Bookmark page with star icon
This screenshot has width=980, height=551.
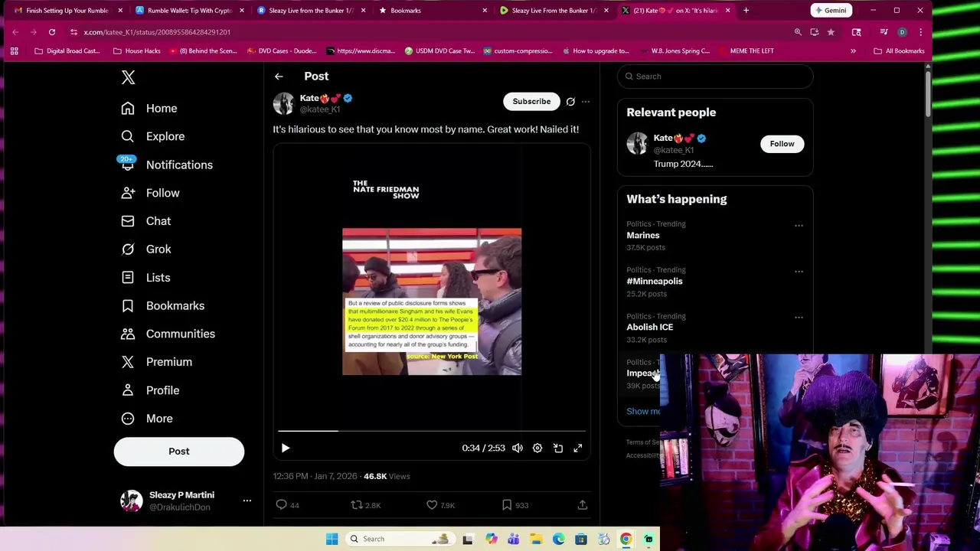[x=831, y=32]
